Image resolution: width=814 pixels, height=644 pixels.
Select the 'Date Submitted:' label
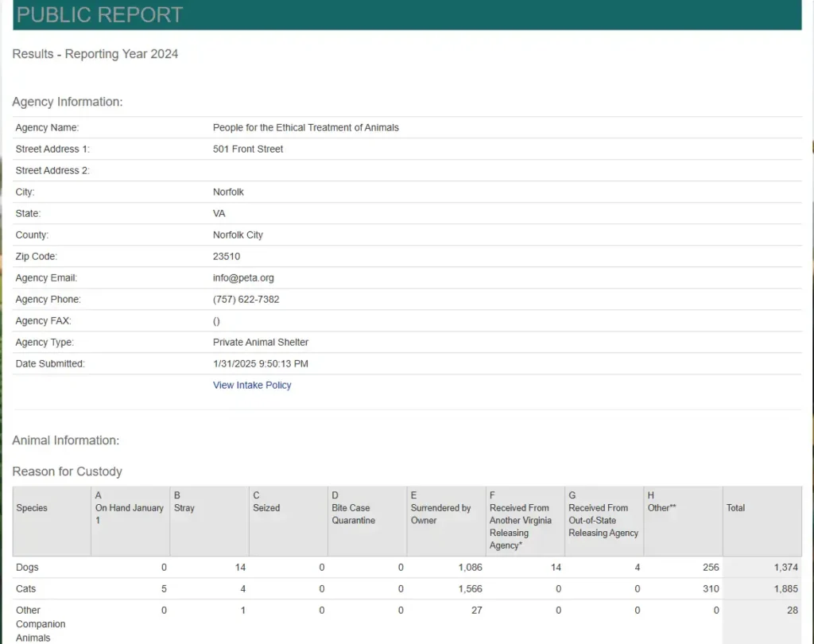pyautogui.click(x=50, y=363)
